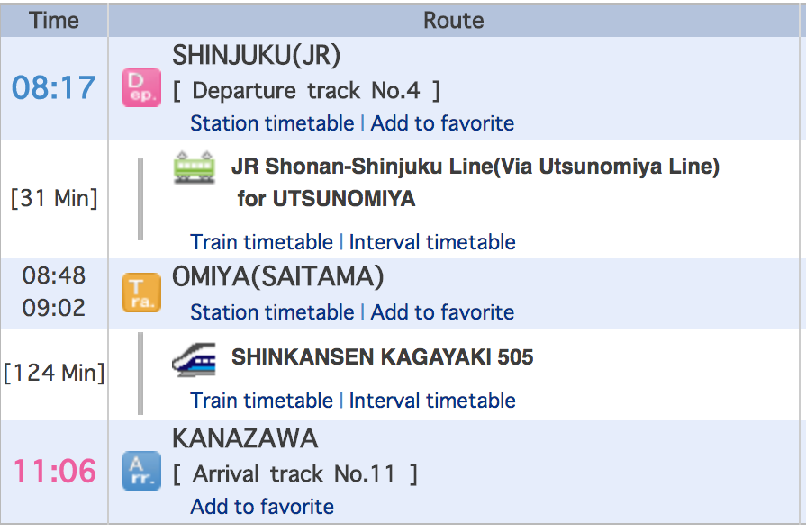Open Train timetable for Kagayaki 505
Viewport: 806px width, 532px height.
pos(261,401)
